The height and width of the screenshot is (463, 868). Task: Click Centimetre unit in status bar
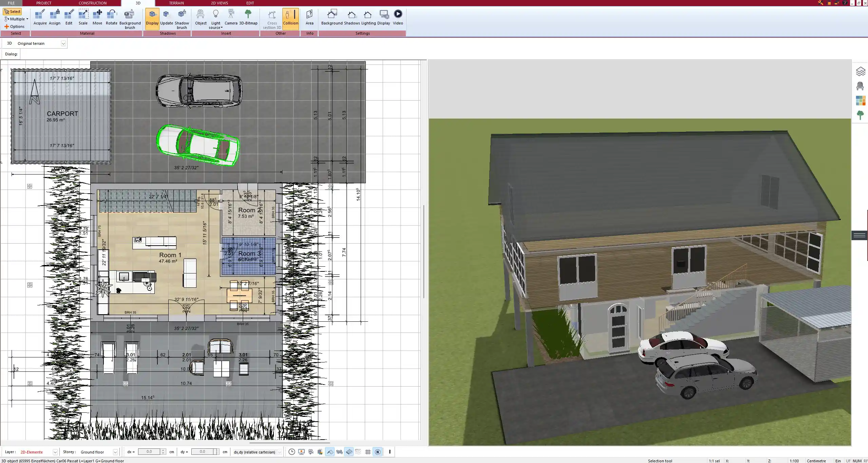[x=816, y=461]
